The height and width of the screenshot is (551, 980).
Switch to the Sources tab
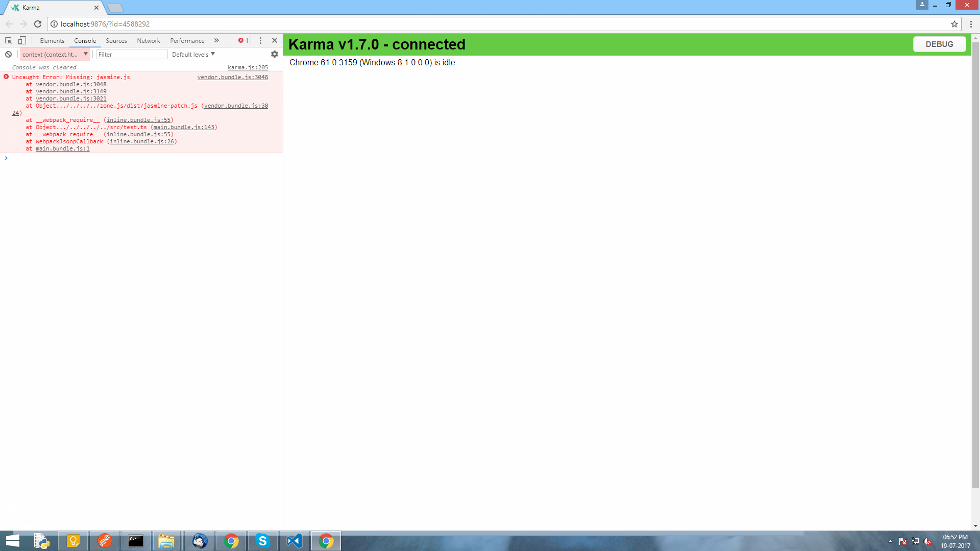(116, 40)
